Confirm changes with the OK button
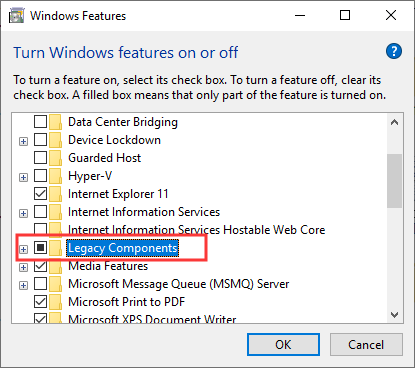 283,344
